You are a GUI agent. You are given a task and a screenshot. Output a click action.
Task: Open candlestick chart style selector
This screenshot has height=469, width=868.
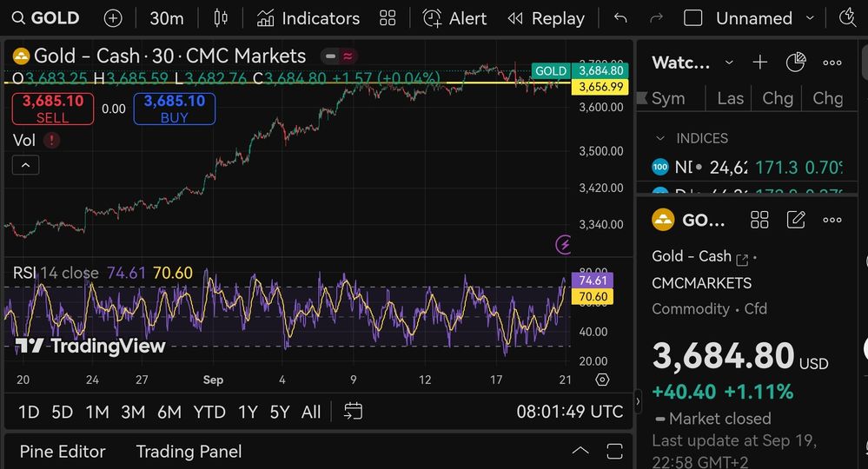click(221, 18)
